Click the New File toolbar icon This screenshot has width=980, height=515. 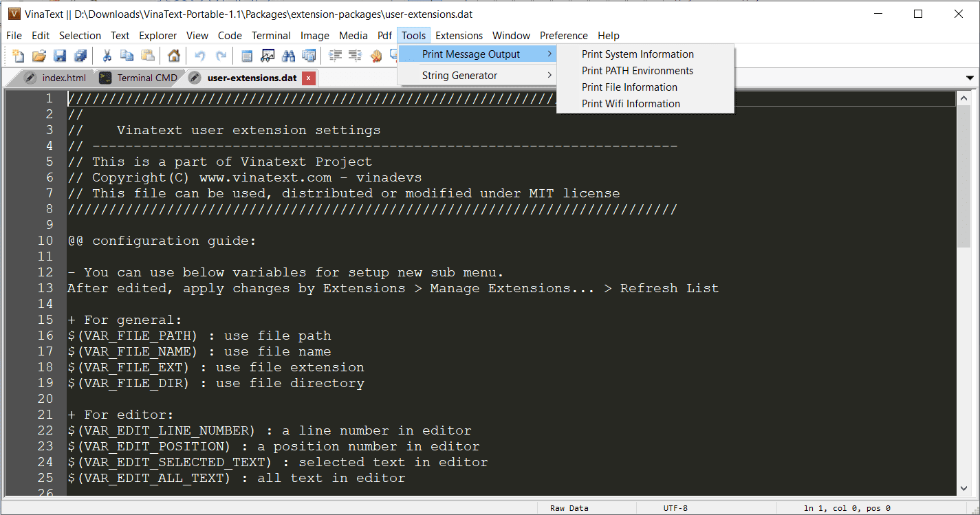[x=19, y=56]
